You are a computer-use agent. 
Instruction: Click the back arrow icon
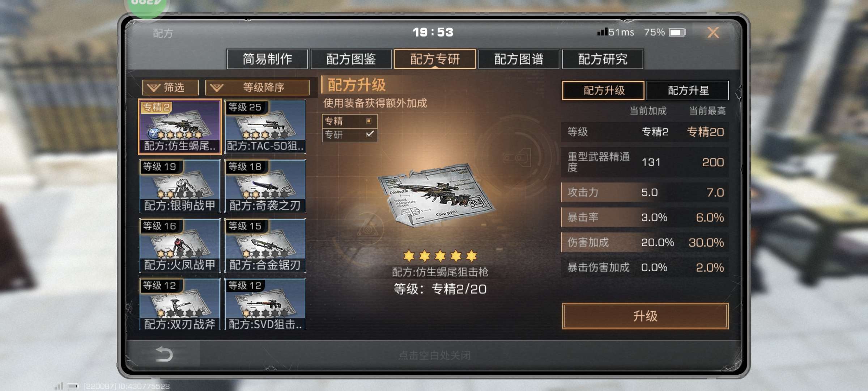164,354
